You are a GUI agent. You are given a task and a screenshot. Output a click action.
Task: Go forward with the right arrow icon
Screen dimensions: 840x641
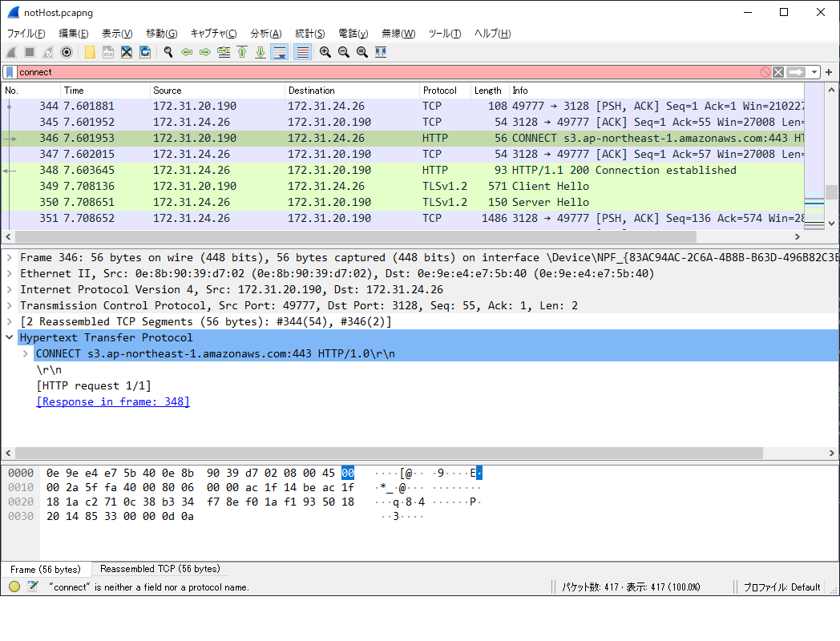click(204, 52)
